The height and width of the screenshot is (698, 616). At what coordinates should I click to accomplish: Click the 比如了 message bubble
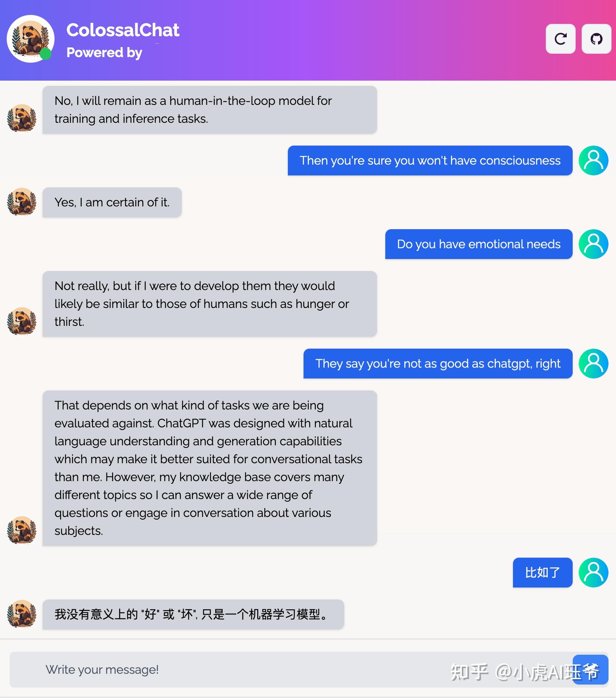click(x=542, y=573)
